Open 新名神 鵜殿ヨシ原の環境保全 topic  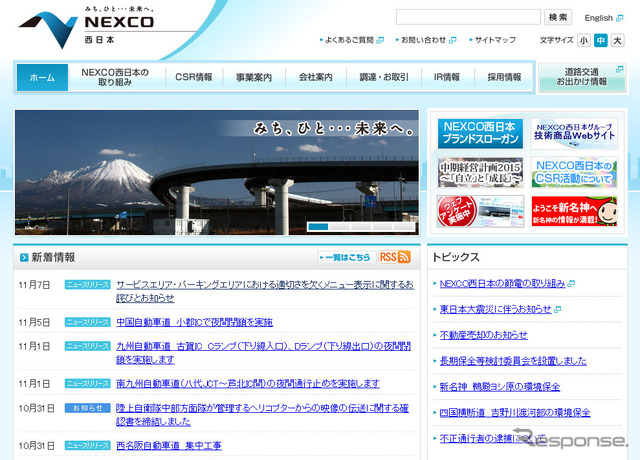[x=500, y=387]
